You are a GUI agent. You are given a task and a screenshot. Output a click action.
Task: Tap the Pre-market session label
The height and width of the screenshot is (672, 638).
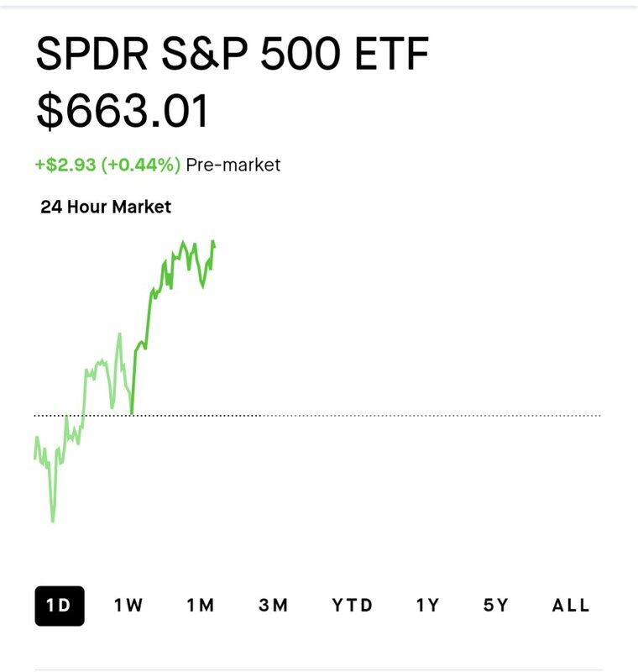pyautogui.click(x=233, y=165)
